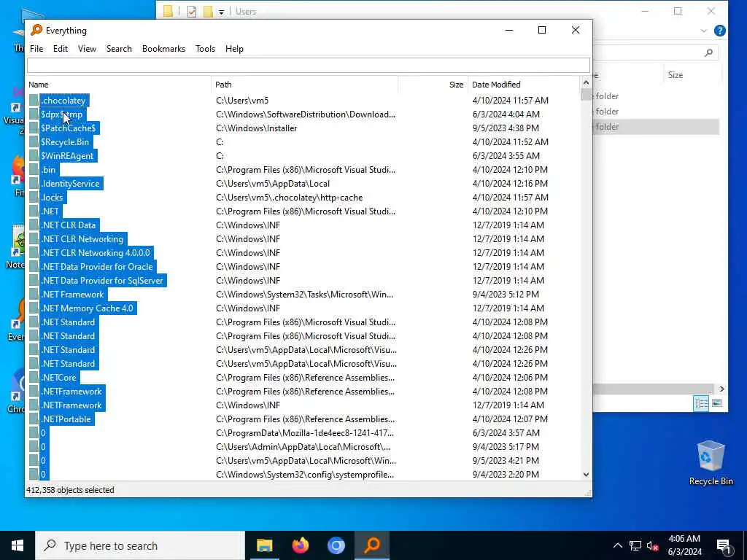This screenshot has width=747, height=560.
Task: Open the Tools menu in Everything
Action: (205, 49)
